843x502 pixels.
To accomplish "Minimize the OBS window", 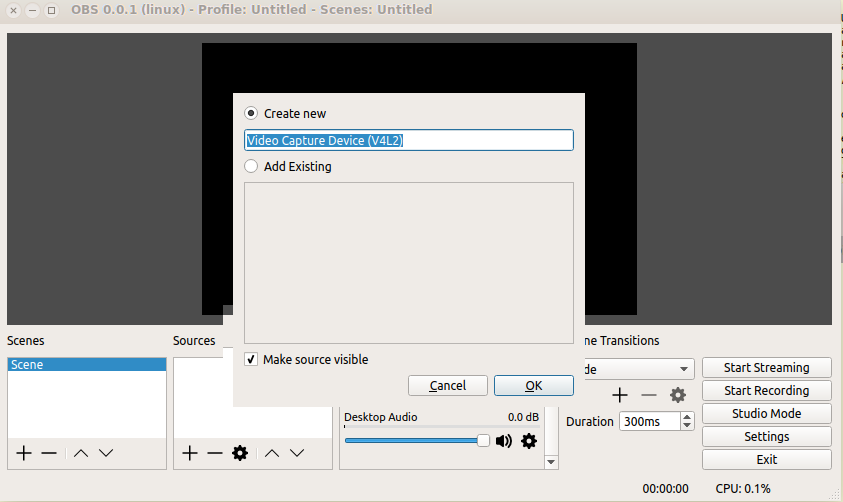I will pos(32,10).
